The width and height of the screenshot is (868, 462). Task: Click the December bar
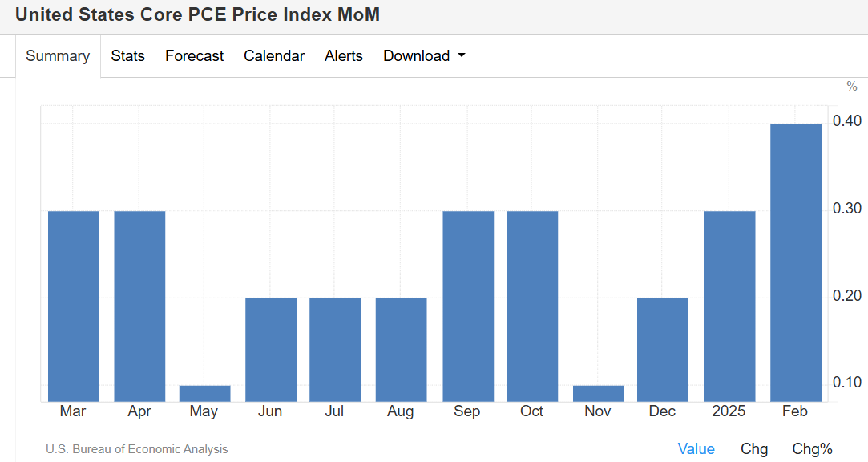663,350
